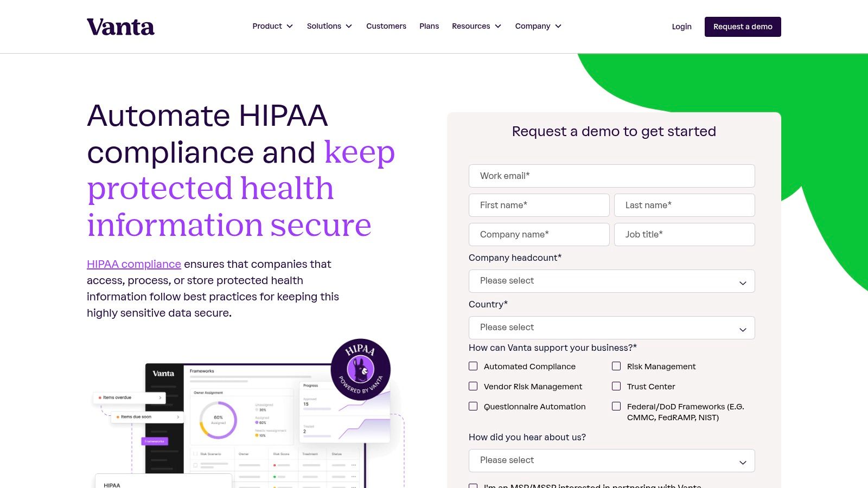Screen dimensions: 868x488
Task: Open the Resources menu
Action: pos(476,26)
